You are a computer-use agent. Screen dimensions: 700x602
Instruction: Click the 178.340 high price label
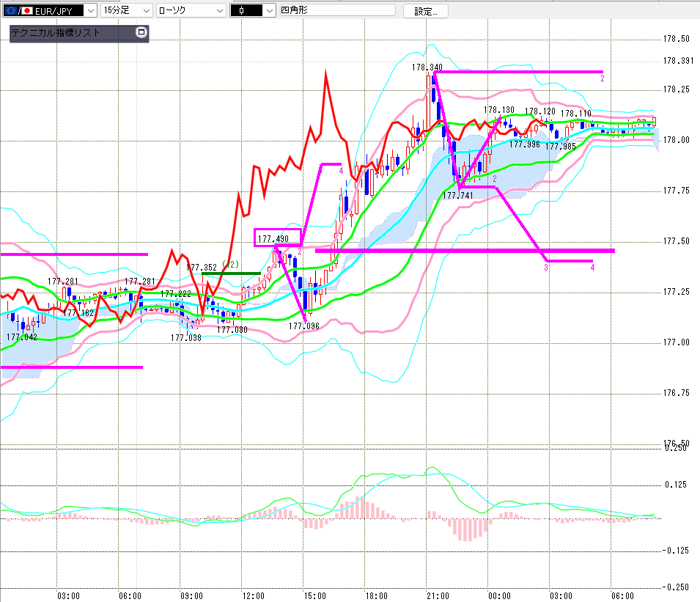pos(427,67)
